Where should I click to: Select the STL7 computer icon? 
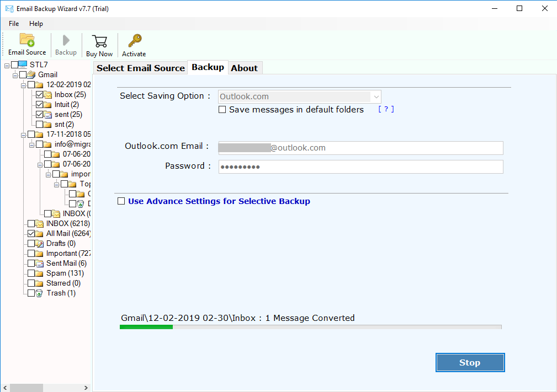coord(23,64)
